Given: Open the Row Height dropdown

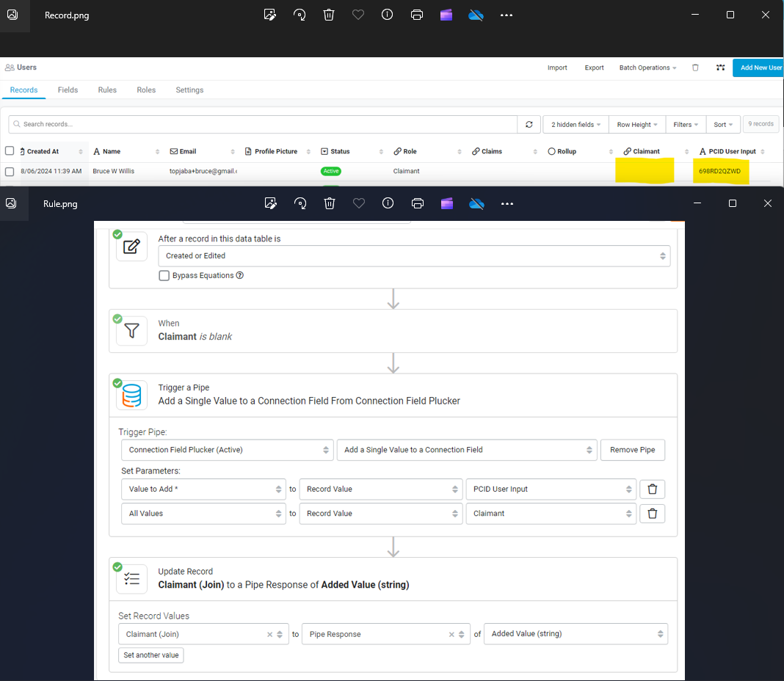Looking at the screenshot, I should click(x=637, y=125).
